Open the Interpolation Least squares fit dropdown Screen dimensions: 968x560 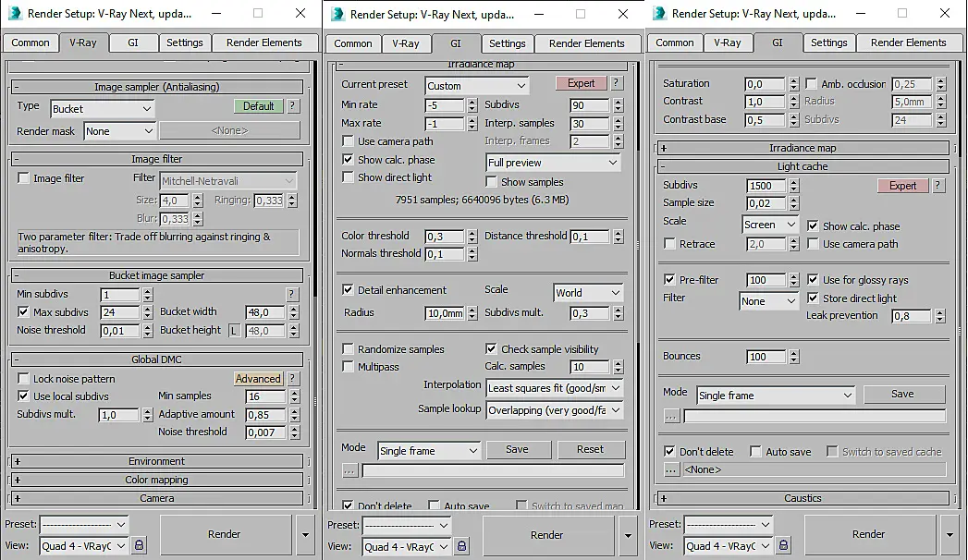pyautogui.click(x=554, y=388)
